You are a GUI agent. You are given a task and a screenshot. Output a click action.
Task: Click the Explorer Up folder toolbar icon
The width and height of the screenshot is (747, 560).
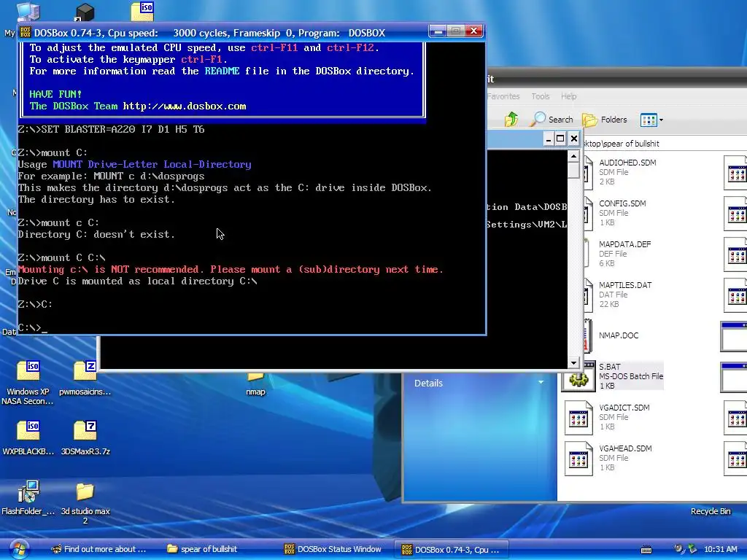(x=511, y=120)
